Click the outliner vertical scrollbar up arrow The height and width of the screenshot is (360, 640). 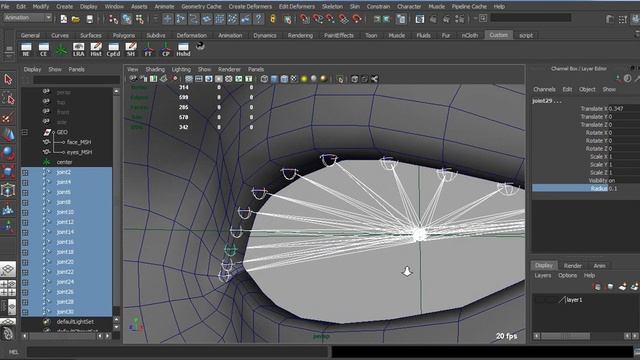point(116,91)
